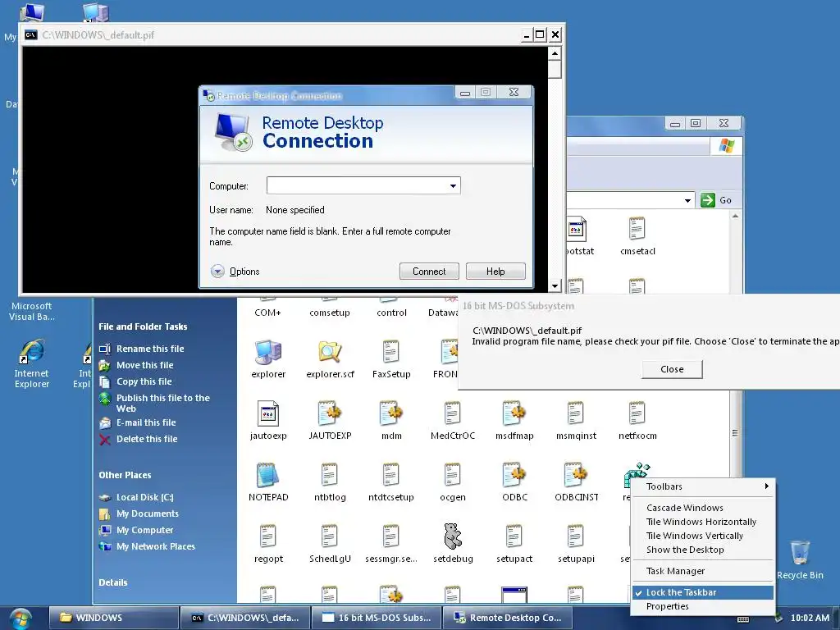Select the setupact file icon
This screenshot has height=630, width=840.
coord(514,536)
